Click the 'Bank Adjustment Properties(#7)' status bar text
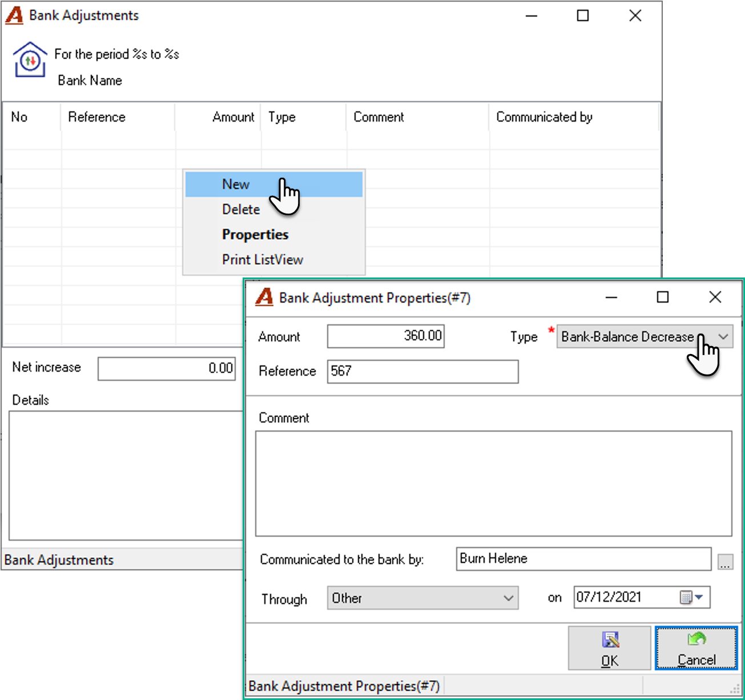Viewport: 745px width, 700px height. point(344,686)
